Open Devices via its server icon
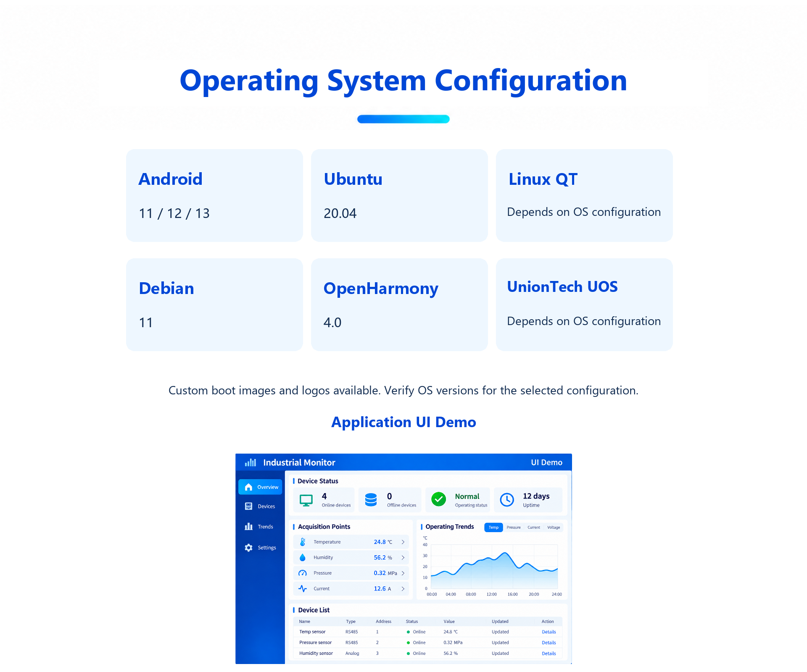 [x=248, y=506]
